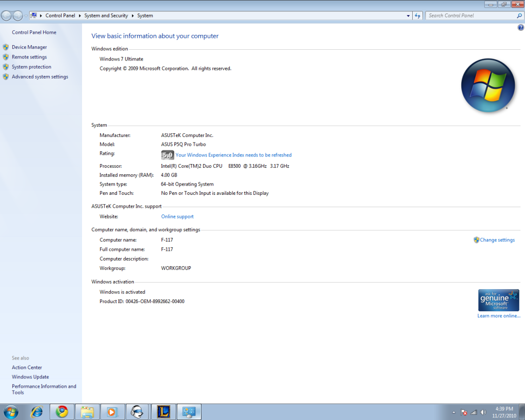
Task: Open the ASUSTeK Online support link
Action: tap(177, 217)
